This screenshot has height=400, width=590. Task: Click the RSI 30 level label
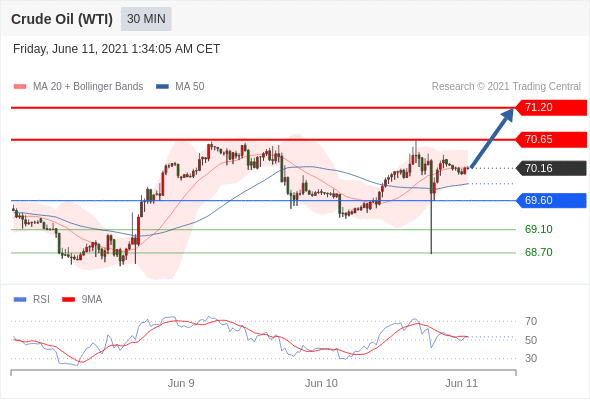point(531,358)
